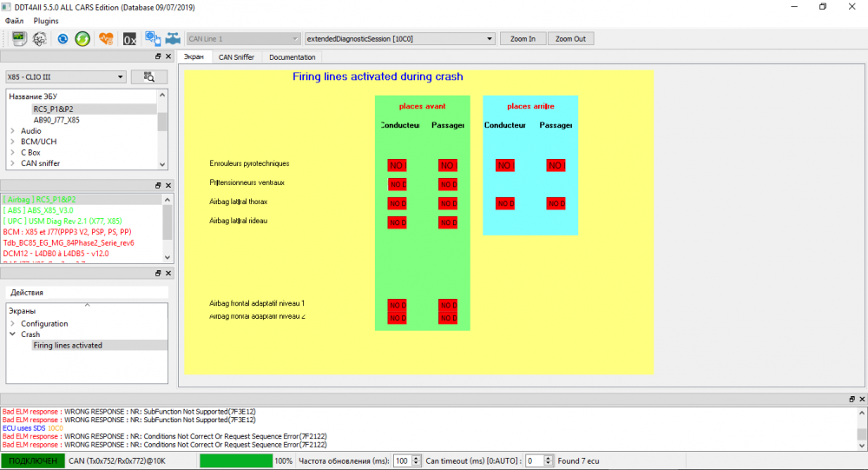Click the green circular reload icon
Screen dimensions: 868x470
coord(82,39)
